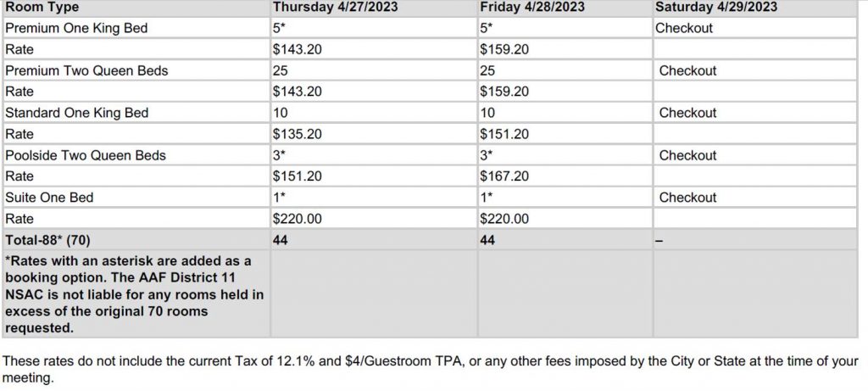Click the Total-88* (70) cell
This screenshot has width=868, height=391.
coord(136,240)
